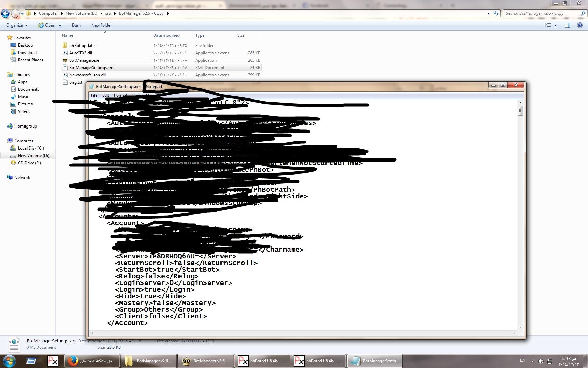Click Computer in address breadcrumb
The width and height of the screenshot is (588, 368).
tap(48, 13)
